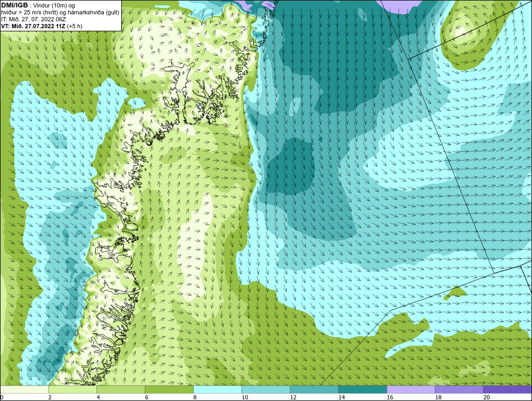Click the "hviður > 25 m/s (hvítt)" line
532x401 pixels.
29,12
